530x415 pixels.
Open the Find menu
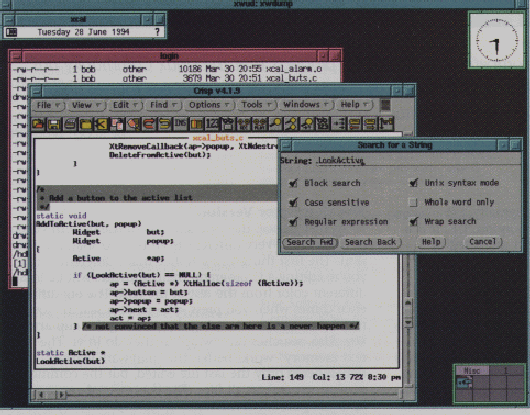164,105
